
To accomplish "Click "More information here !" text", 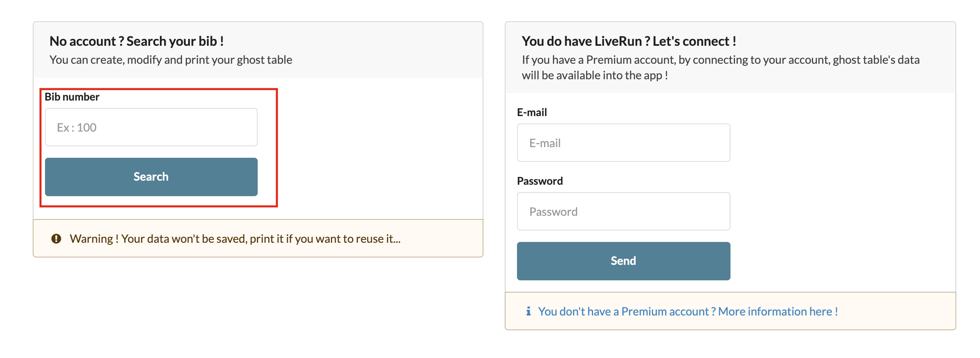I will pos(778,311).
